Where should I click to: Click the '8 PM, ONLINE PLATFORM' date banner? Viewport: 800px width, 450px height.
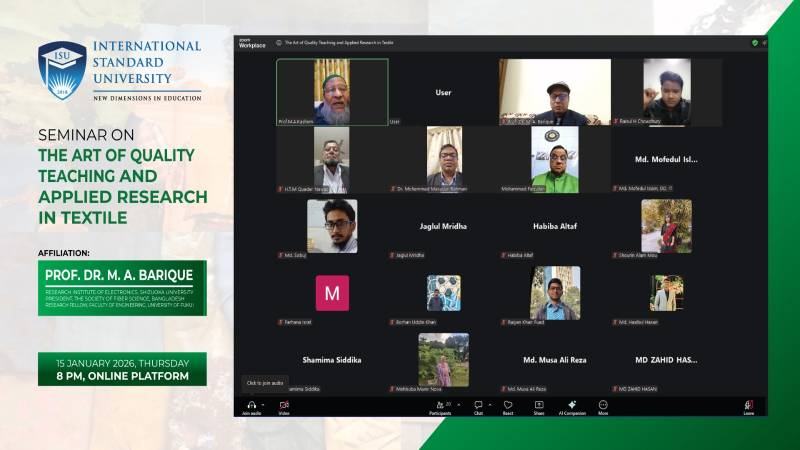(122, 369)
